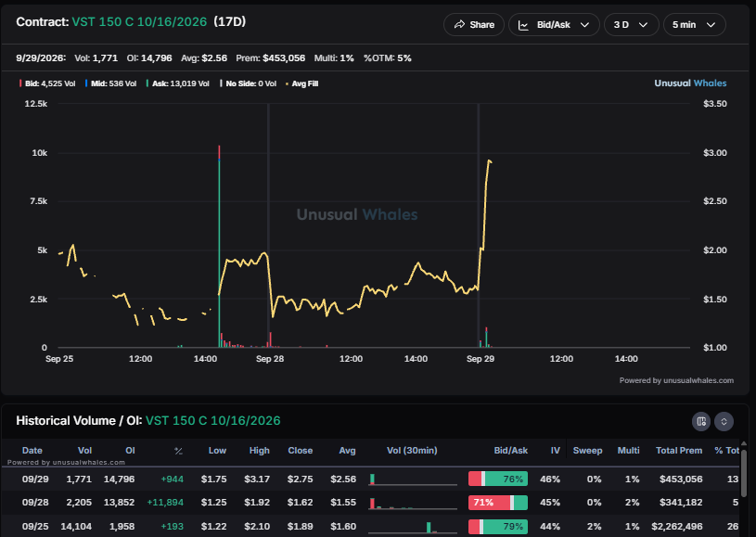Click the (17D) days-to-expiry label

[x=229, y=21]
